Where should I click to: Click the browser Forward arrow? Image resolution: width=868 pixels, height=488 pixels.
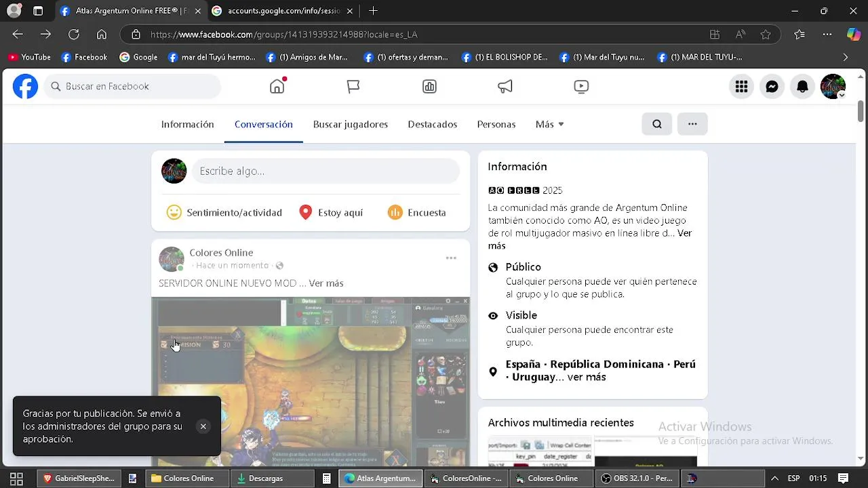[x=45, y=35]
